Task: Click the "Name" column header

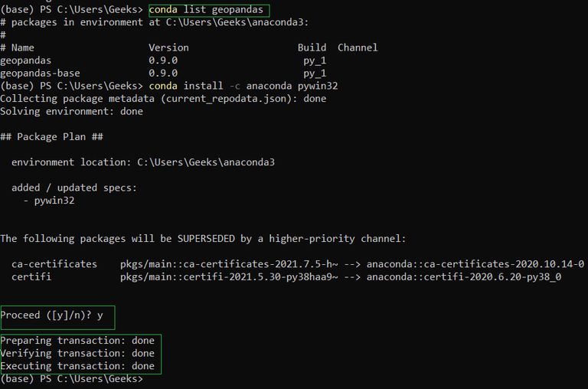Action: point(23,47)
